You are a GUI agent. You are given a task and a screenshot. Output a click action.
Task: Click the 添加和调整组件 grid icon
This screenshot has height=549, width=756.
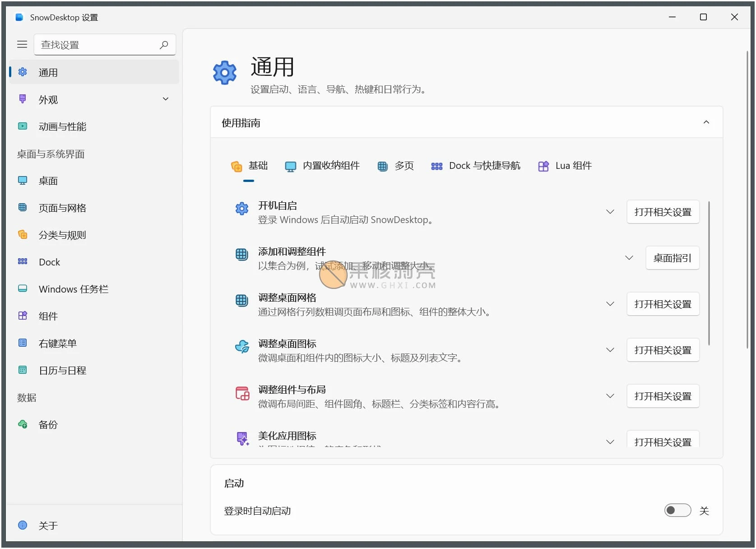[242, 254]
